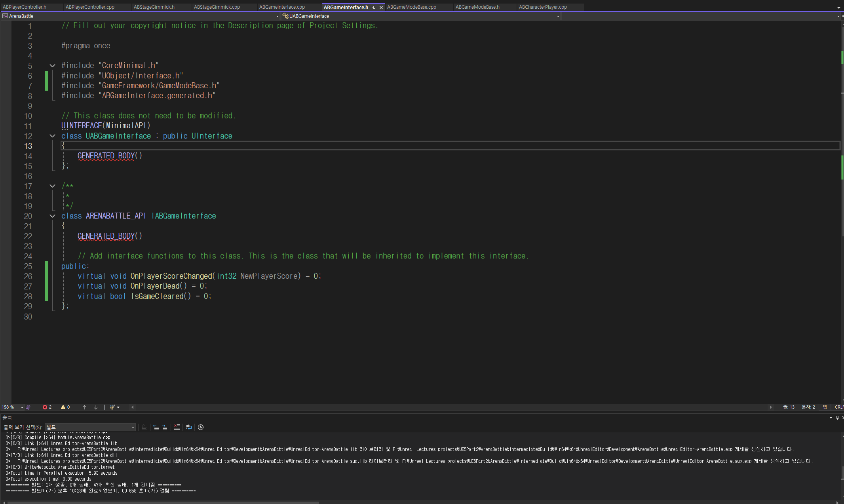Open the document tab overflow dropdown

coord(839,8)
